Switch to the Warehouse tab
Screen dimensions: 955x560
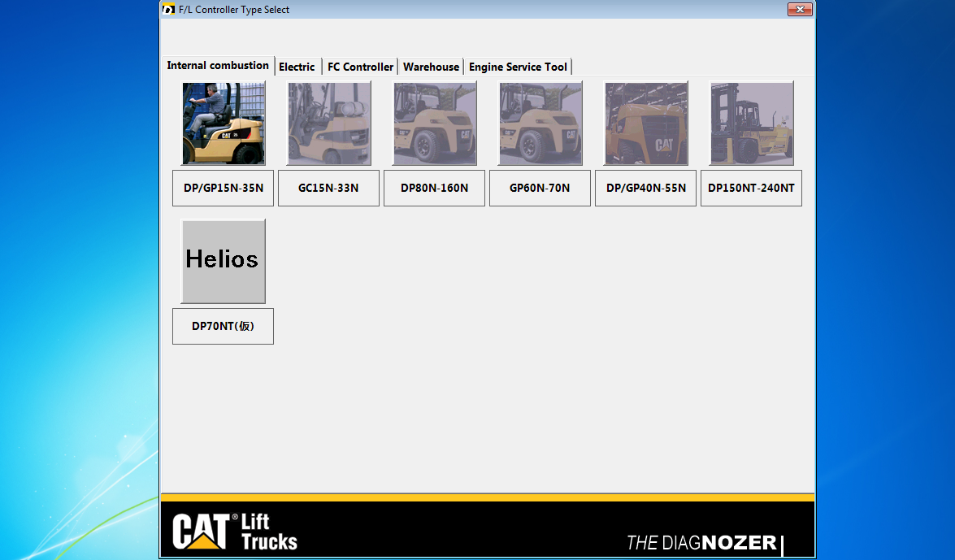[x=431, y=67]
